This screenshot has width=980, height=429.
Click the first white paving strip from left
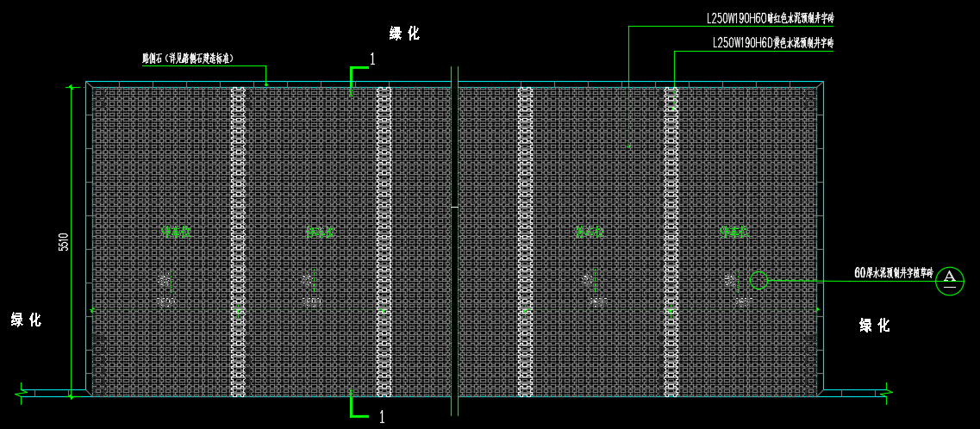(238, 242)
